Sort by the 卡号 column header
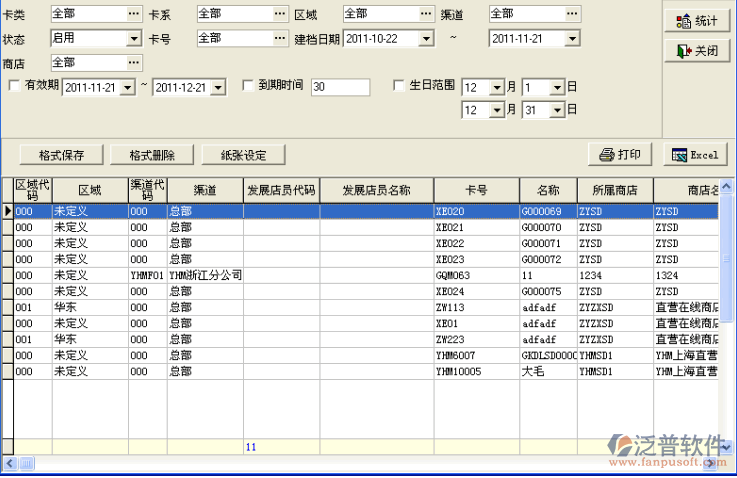The image size is (737, 478). [x=475, y=190]
